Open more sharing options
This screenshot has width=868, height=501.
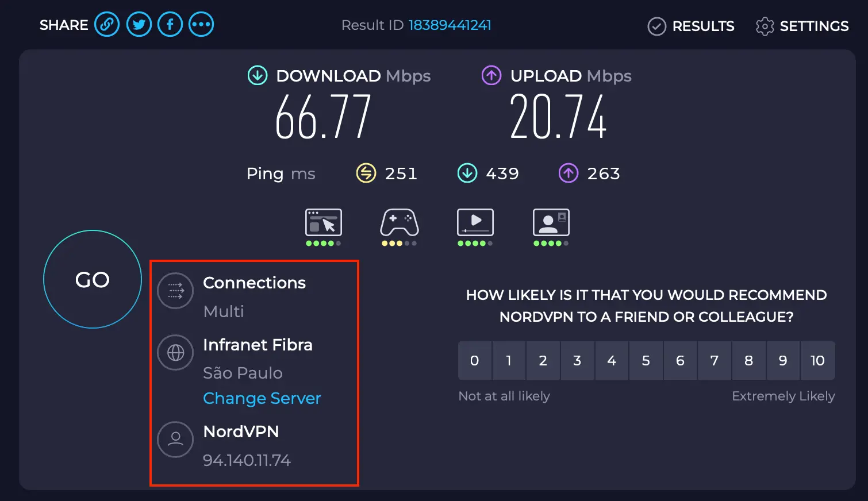[x=201, y=24]
